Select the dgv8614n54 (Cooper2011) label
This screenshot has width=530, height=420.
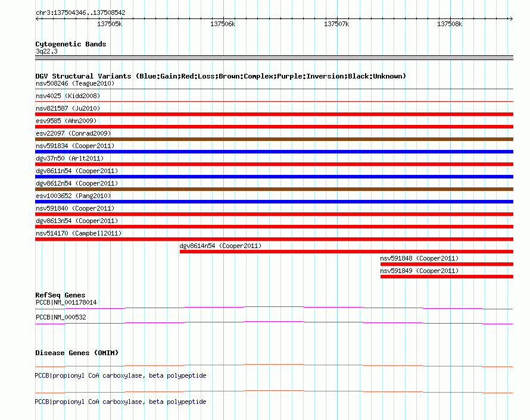(x=220, y=246)
